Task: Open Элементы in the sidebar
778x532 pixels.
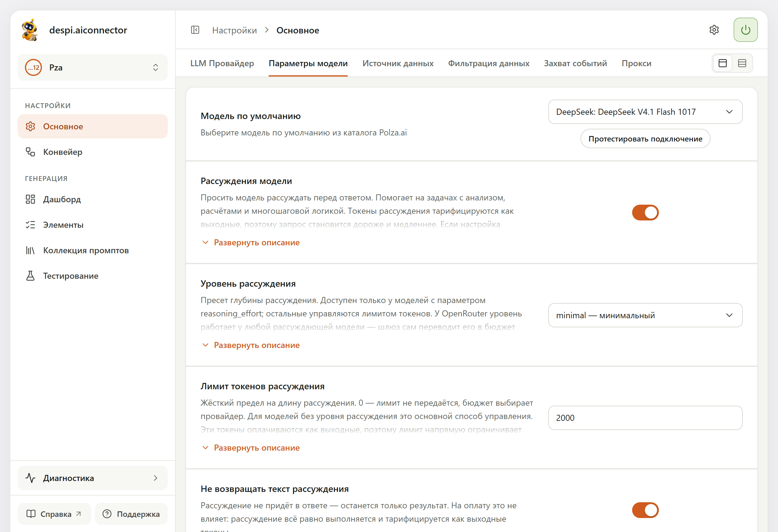Action: pos(93,225)
